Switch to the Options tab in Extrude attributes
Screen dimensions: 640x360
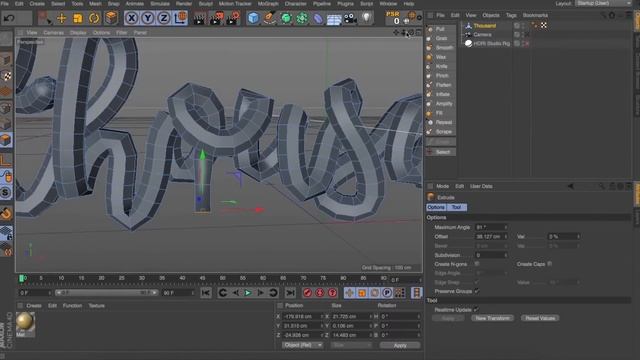[436, 207]
